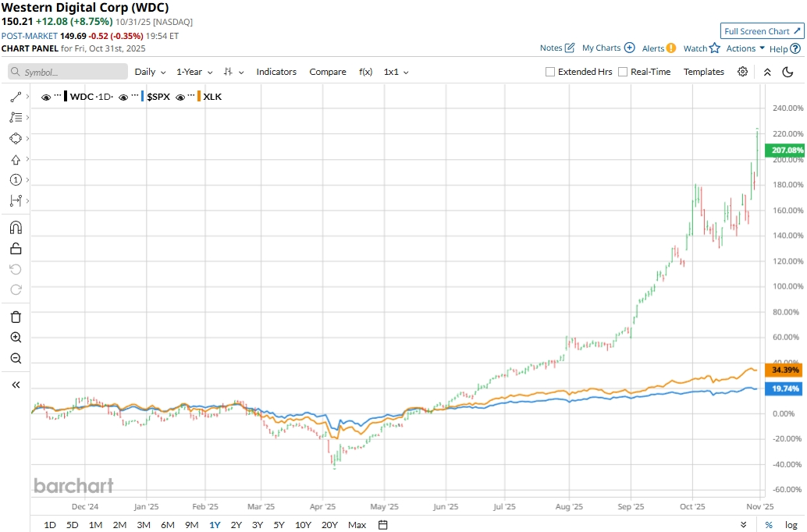Image resolution: width=807 pixels, height=532 pixels.
Task: Enable the Real-Time checkbox
Action: (622, 72)
